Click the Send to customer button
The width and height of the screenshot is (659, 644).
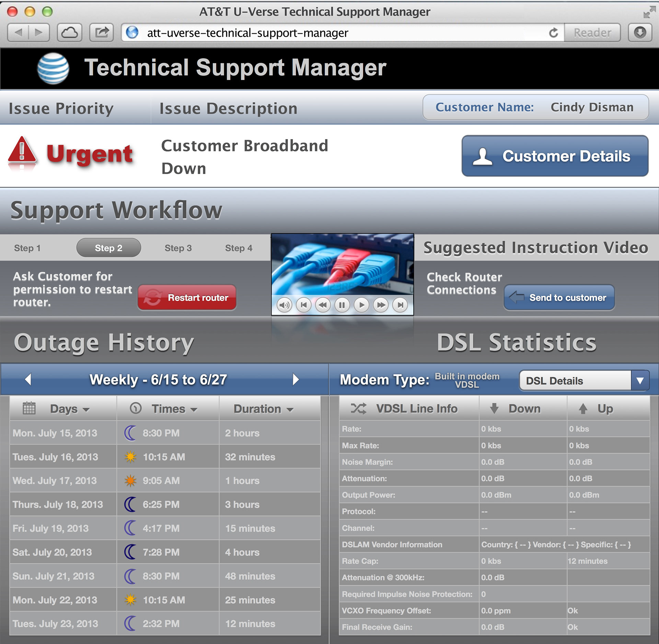559,297
